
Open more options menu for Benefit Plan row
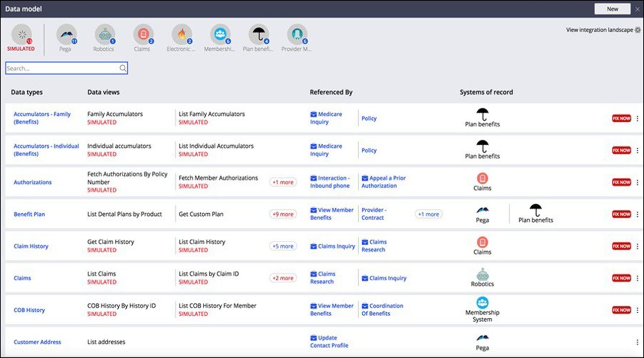coord(638,214)
